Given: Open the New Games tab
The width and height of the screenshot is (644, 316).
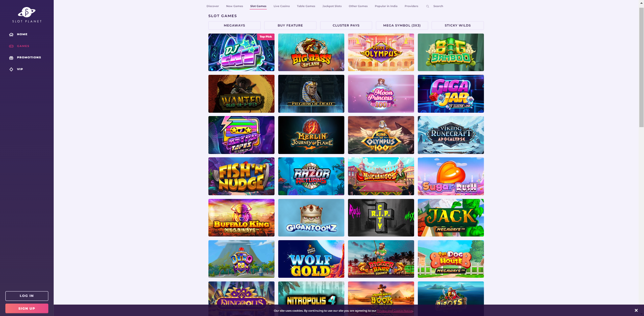Looking at the screenshot, I should point(235,6).
